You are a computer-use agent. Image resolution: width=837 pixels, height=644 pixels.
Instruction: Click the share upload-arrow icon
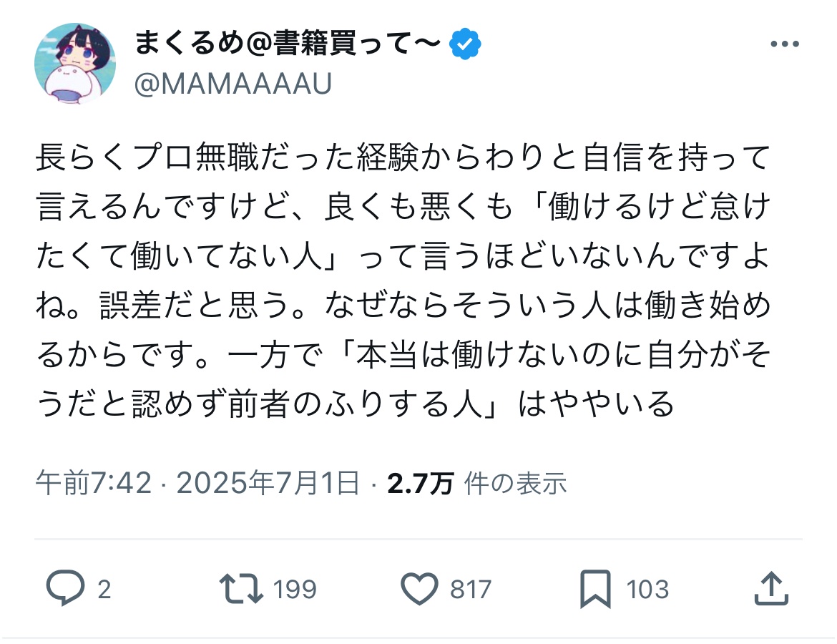coord(771,588)
